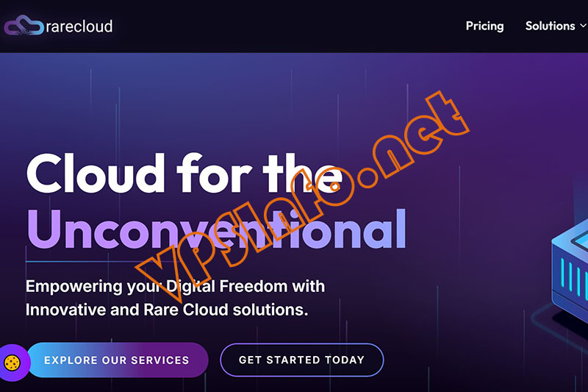Click the rarecloud wordmark text
The width and height of the screenshot is (588, 392).
pyautogui.click(x=79, y=26)
